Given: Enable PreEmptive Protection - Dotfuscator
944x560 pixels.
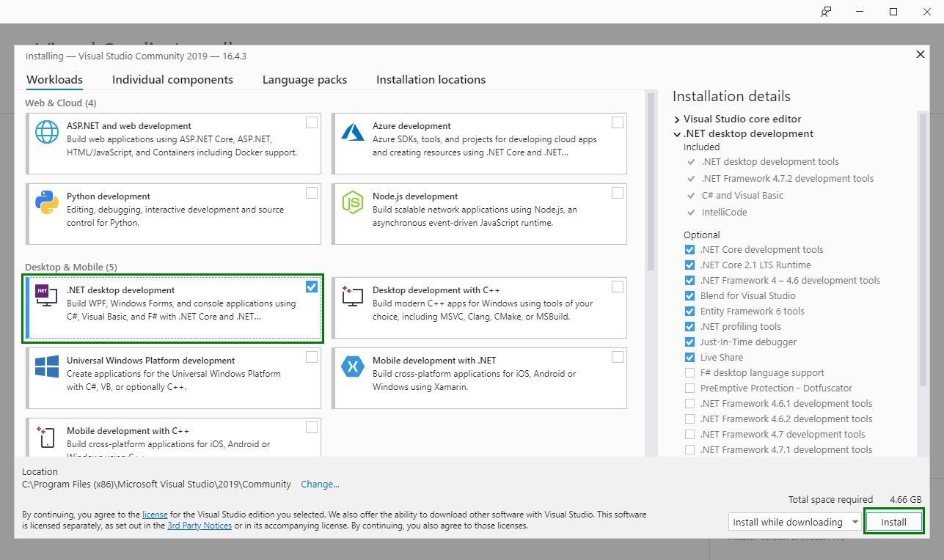Looking at the screenshot, I should tap(689, 388).
